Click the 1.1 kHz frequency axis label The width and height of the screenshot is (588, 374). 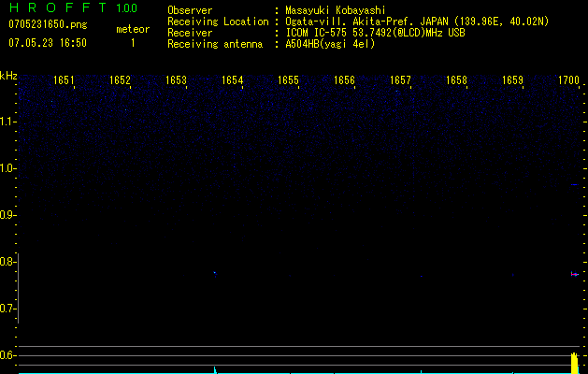point(7,122)
